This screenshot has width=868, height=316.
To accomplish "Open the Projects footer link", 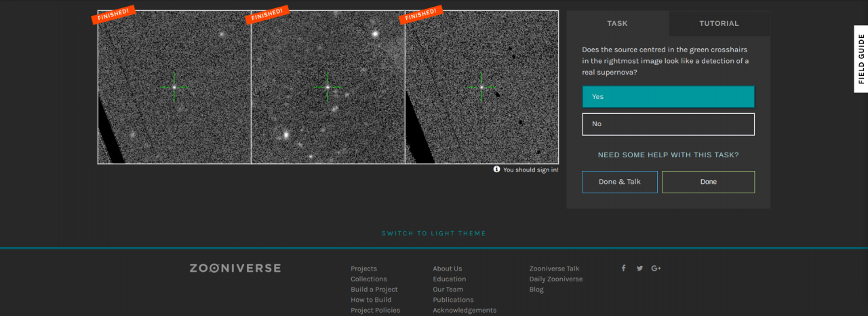I will [363, 269].
